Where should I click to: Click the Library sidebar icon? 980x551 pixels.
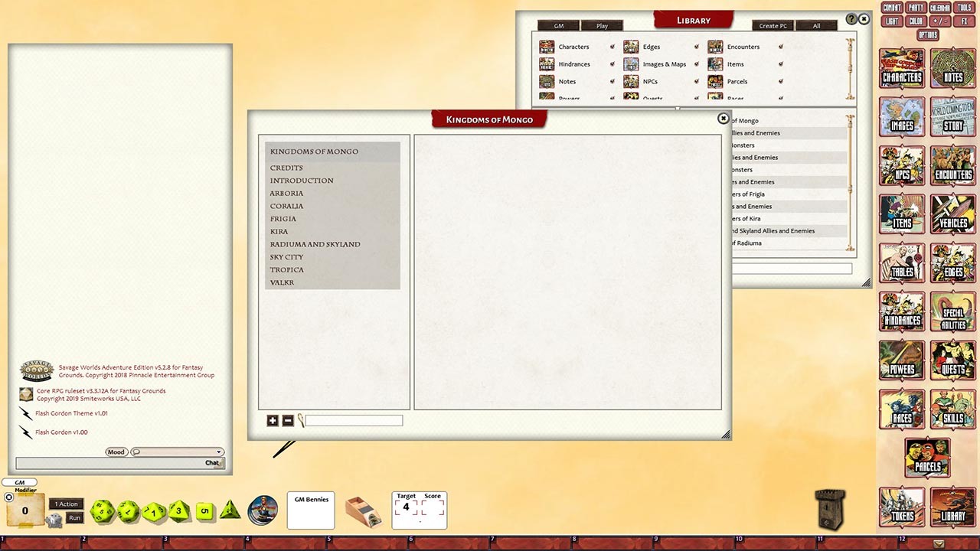[x=953, y=507]
